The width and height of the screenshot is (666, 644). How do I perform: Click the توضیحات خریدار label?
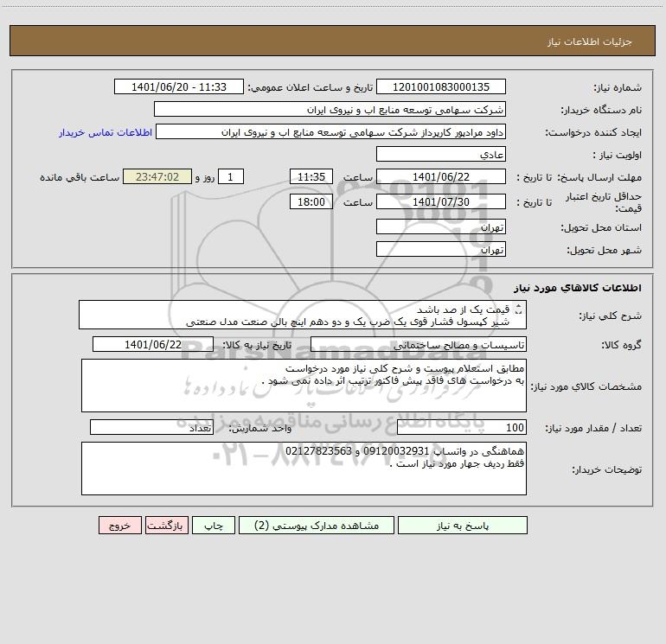click(x=607, y=469)
